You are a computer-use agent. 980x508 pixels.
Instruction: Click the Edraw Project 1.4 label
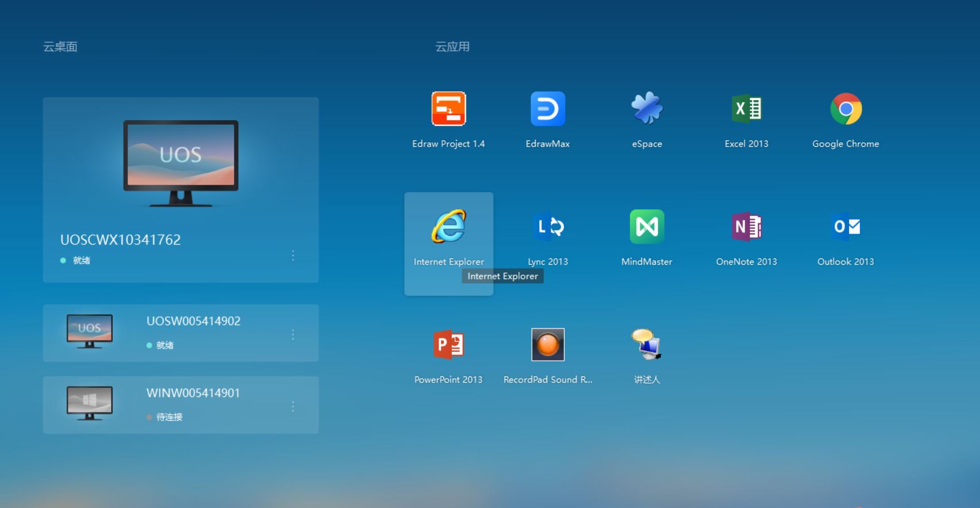tap(448, 144)
